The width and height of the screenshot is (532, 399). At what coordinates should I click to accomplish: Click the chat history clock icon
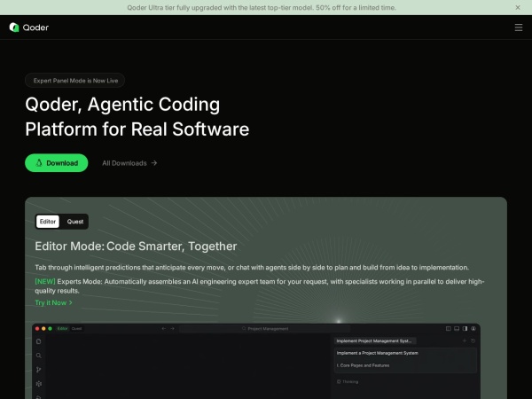(473, 340)
